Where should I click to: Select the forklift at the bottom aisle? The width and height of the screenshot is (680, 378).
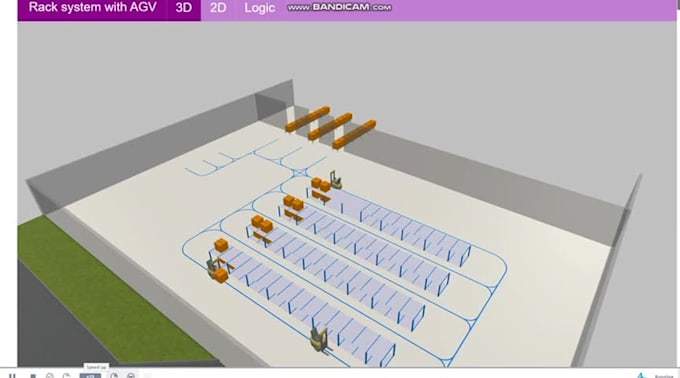coord(320,339)
